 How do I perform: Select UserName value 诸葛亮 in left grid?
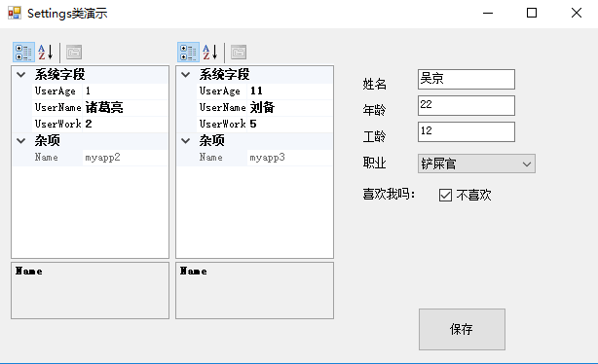pyautogui.click(x=125, y=107)
